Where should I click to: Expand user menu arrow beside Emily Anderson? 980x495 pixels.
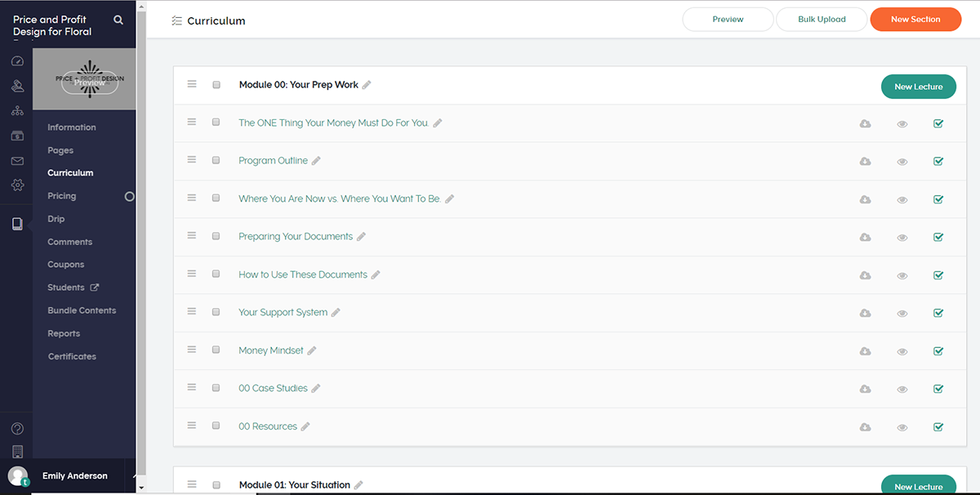134,476
